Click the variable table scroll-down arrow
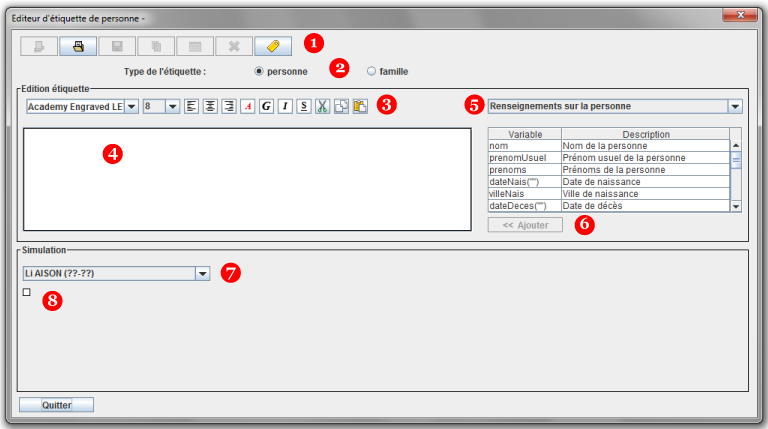The width and height of the screenshot is (768, 429). tap(736, 207)
